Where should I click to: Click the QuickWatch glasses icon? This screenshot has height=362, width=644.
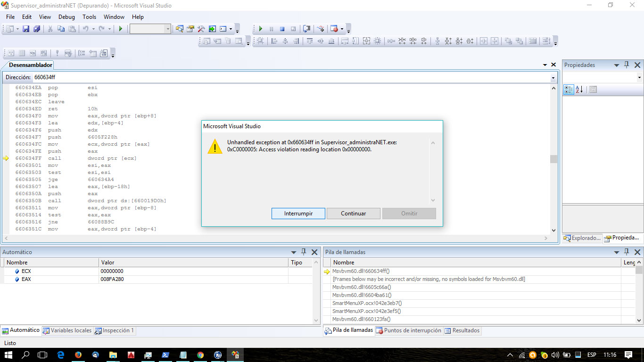tap(321, 29)
